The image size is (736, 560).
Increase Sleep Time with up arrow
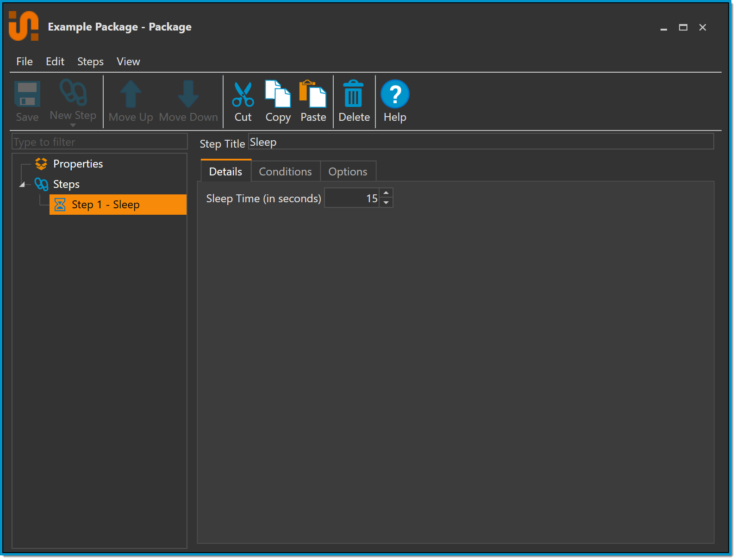pyautogui.click(x=386, y=193)
